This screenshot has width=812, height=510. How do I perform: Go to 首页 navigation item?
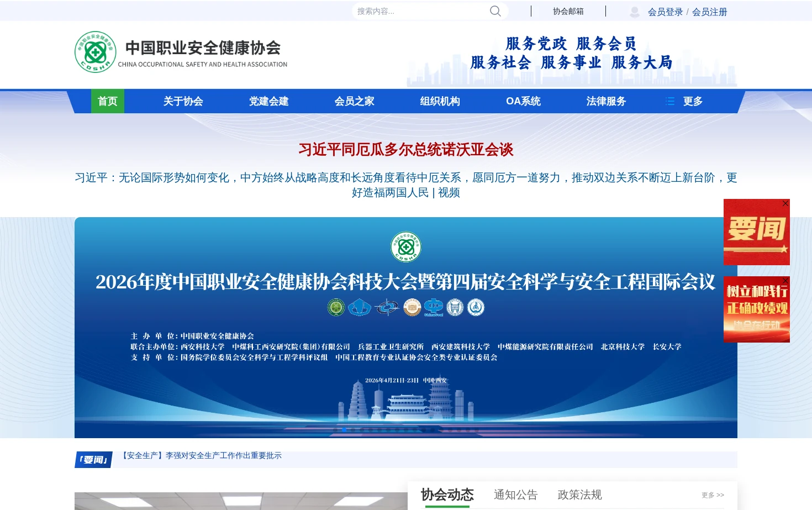tap(108, 101)
